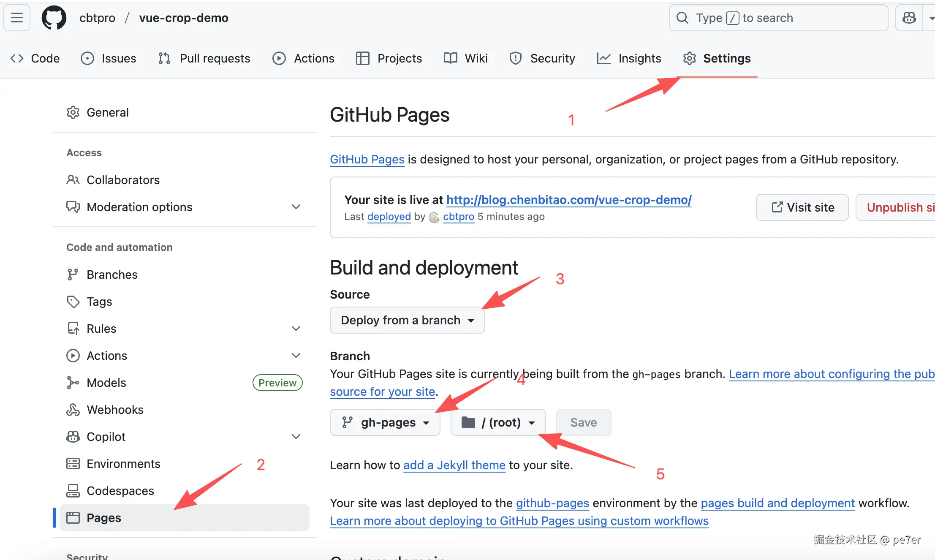Click the Copilot icon in the header

click(x=909, y=18)
